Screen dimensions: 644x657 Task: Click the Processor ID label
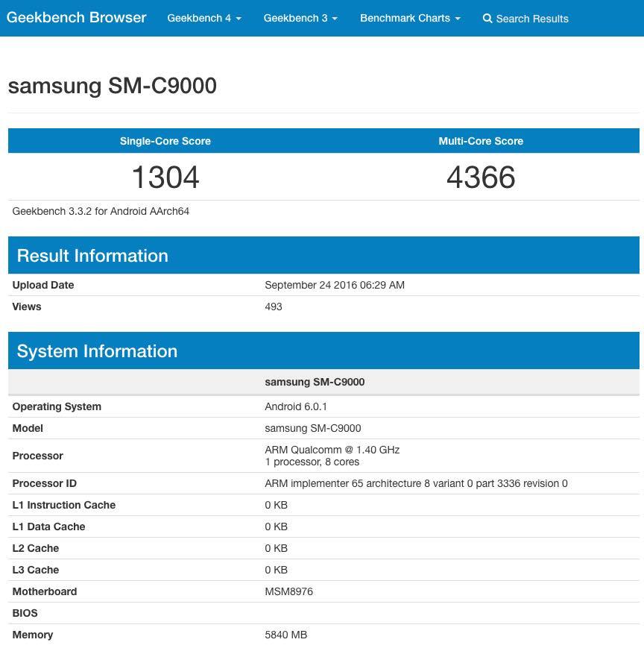point(45,483)
